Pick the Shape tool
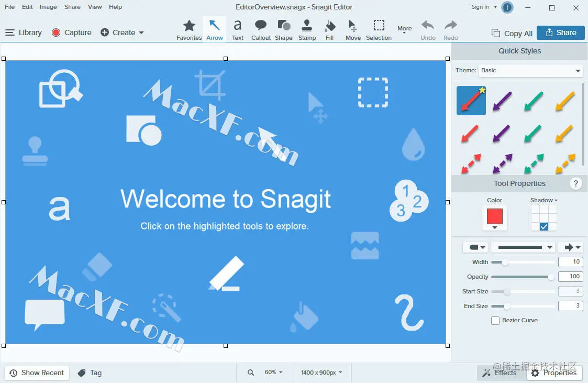 coord(283,30)
